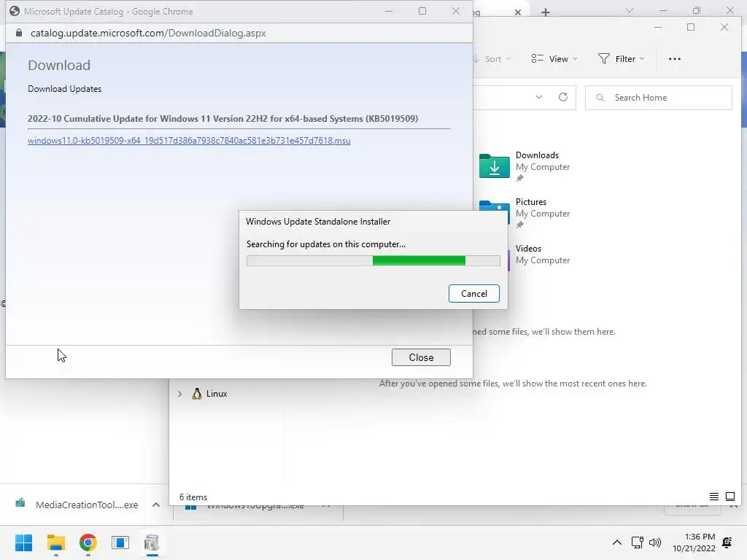Open the clock and date in taskbar
747x560 pixels.
pos(694,542)
